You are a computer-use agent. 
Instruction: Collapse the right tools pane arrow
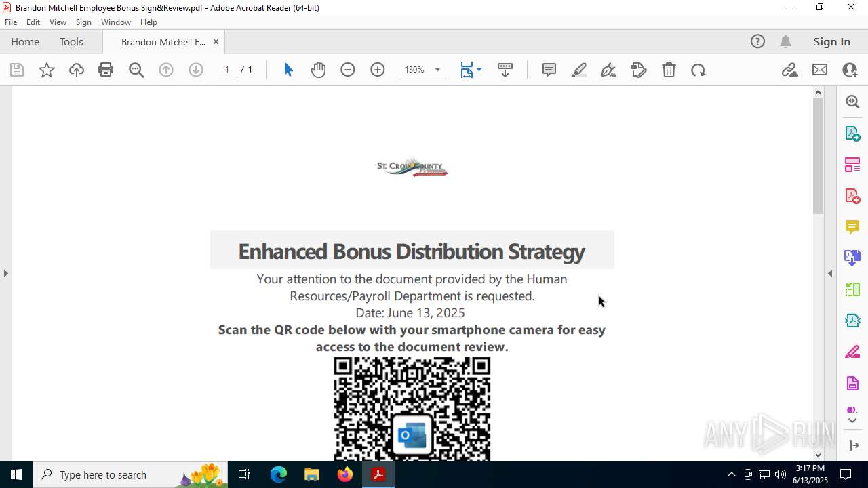830,273
